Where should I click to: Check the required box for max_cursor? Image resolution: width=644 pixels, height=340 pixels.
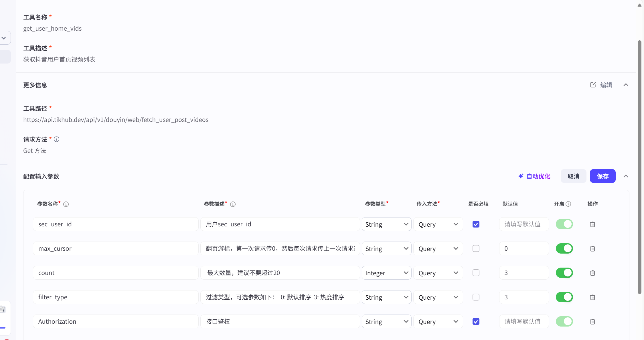[476, 248]
